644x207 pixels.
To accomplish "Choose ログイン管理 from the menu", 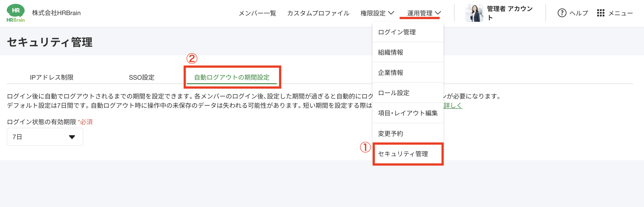I will (397, 32).
